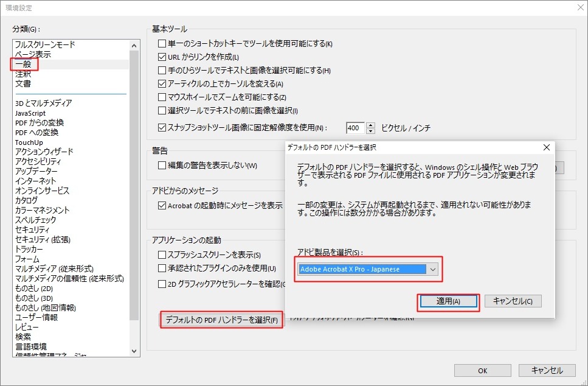Select the '注釈' category
This screenshot has width=588, height=386.
pos(23,74)
